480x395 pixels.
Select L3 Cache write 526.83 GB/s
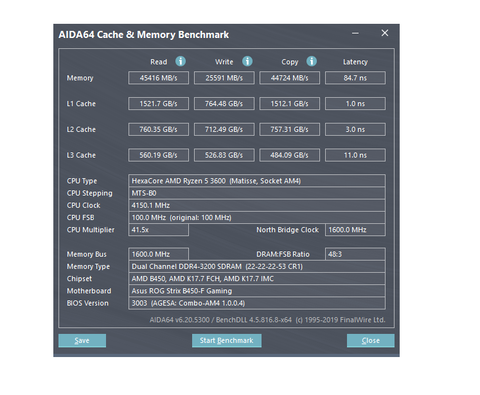pos(224,155)
